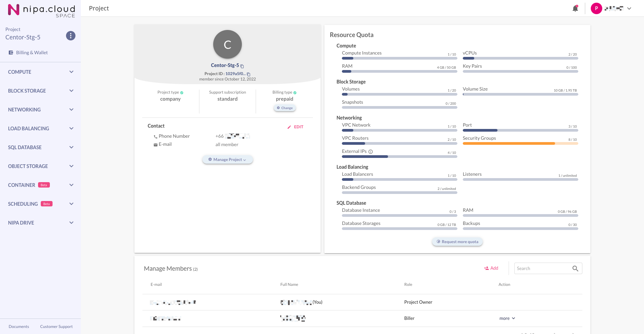Expand the NETWORKING sidebar section

coord(40,110)
